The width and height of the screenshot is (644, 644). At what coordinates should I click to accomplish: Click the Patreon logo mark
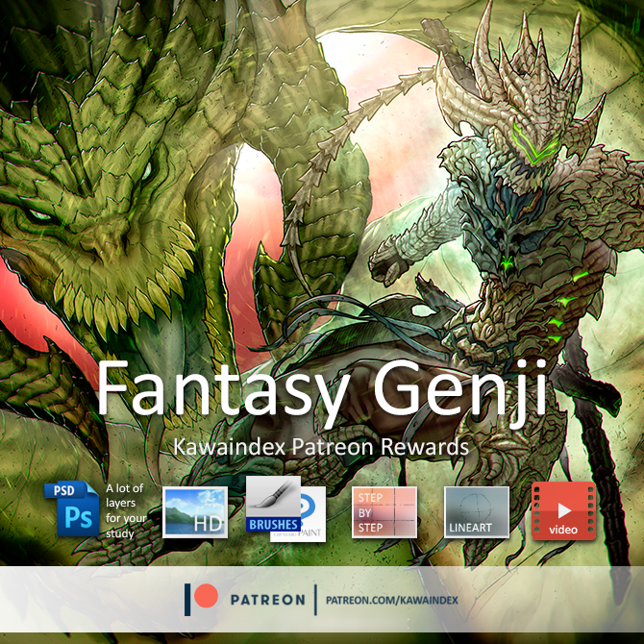coord(201,599)
